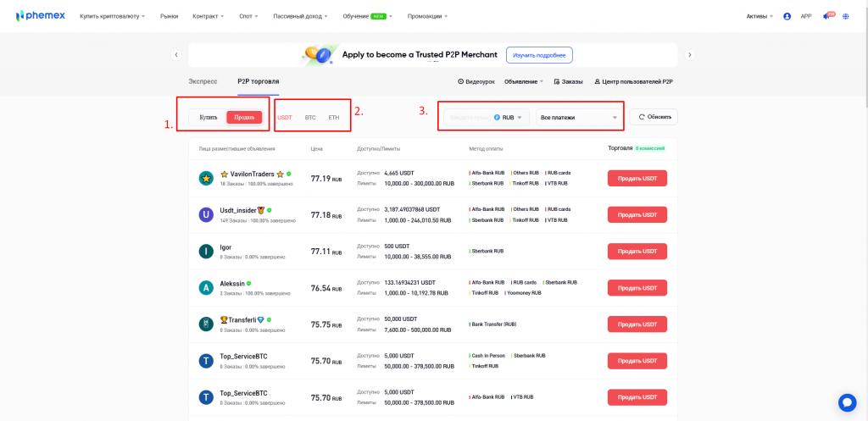The width and height of the screenshot is (868, 421).
Task: Open Заказы orders page
Action: 569,82
